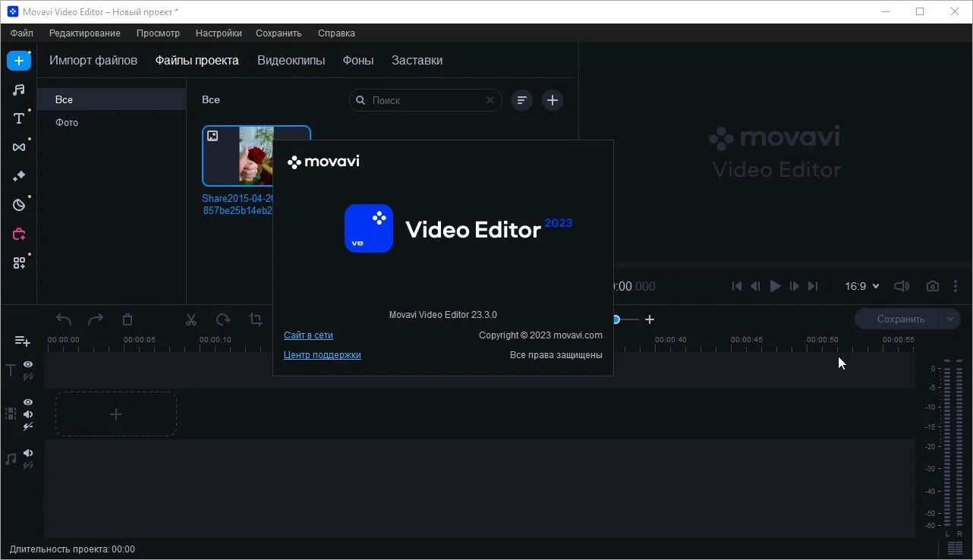Viewport: 973px width, 560px height.
Task: Step forward one frame
Action: tap(795, 286)
